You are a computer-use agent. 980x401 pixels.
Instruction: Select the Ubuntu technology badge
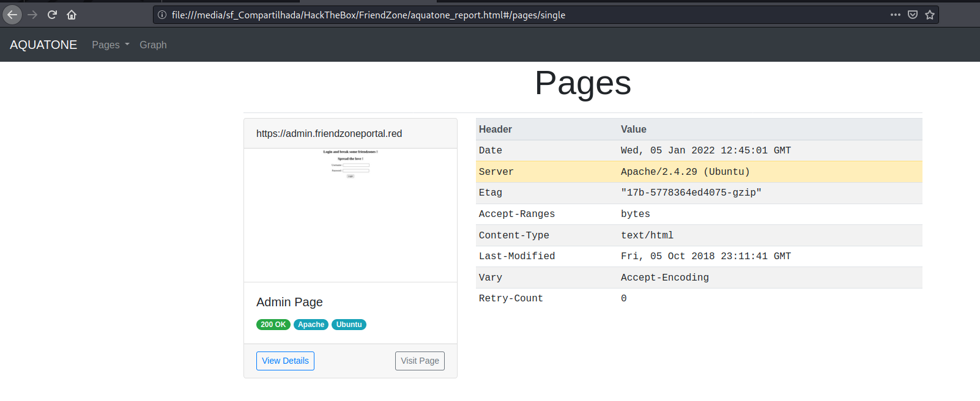click(349, 325)
